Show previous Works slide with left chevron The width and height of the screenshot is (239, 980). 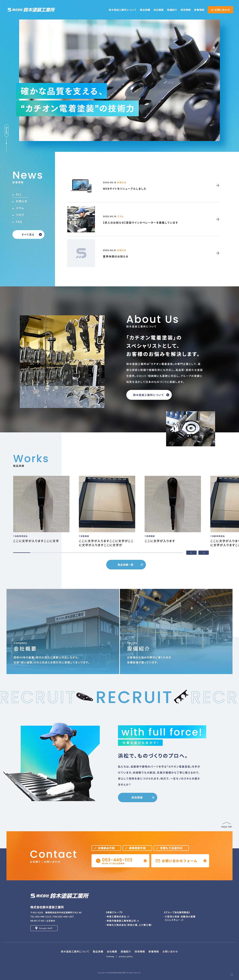[x=192, y=553]
